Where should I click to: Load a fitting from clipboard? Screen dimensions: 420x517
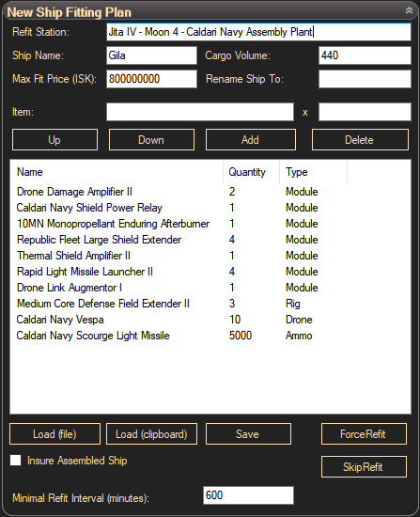click(x=151, y=434)
